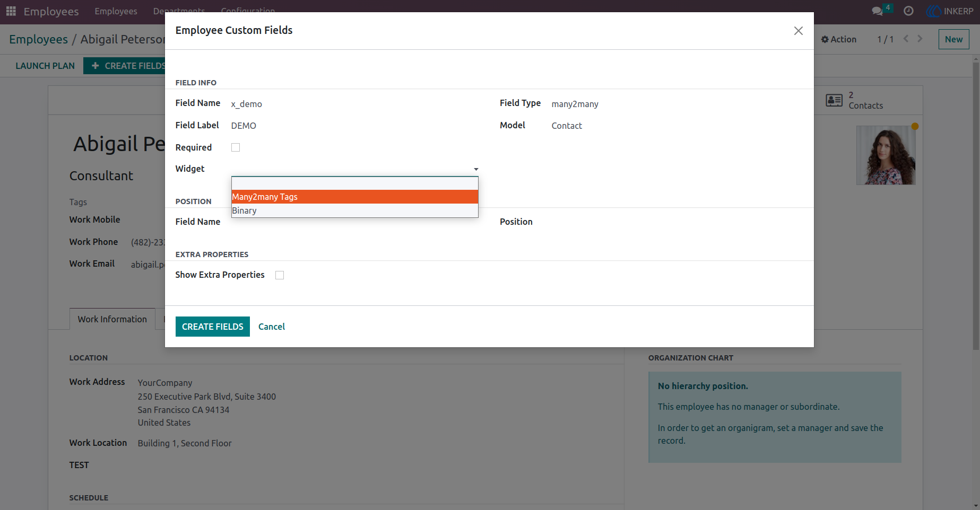Click the status dot on photo

point(915,126)
